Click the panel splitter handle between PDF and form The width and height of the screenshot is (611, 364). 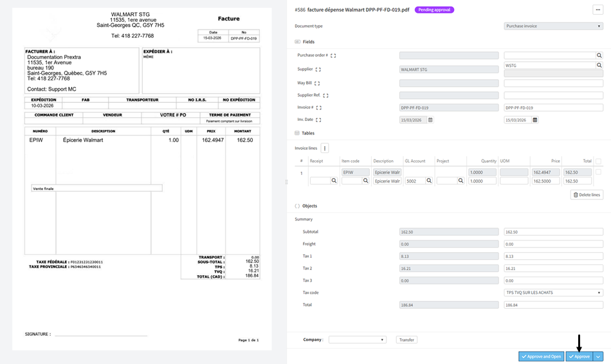click(x=286, y=182)
